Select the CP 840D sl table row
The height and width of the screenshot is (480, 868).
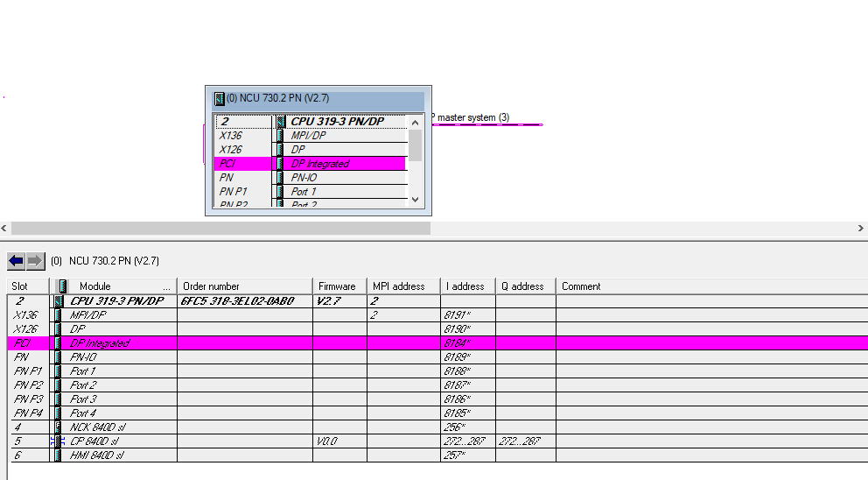[437, 441]
